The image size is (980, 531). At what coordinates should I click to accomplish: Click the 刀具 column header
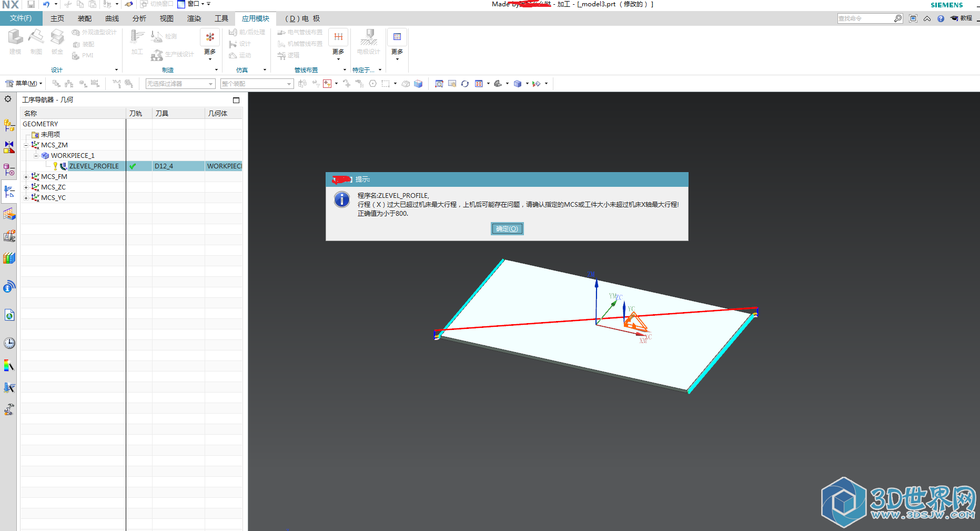coord(178,113)
